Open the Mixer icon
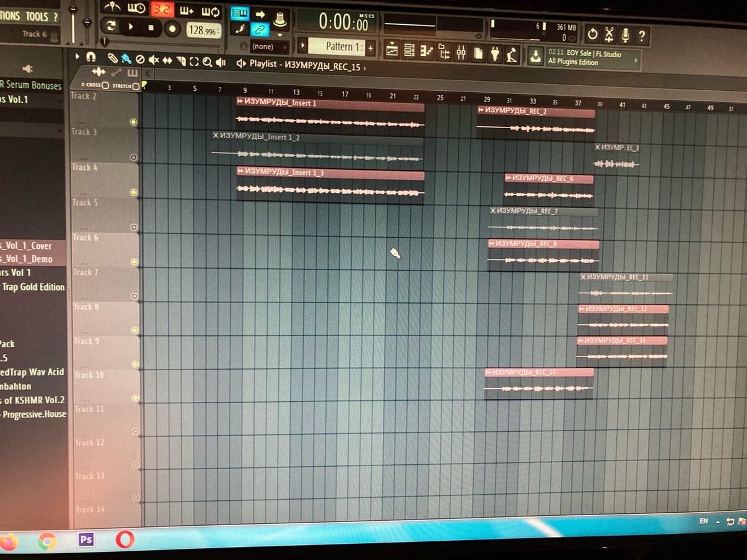Screen dimensions: 747x560 [461, 53]
